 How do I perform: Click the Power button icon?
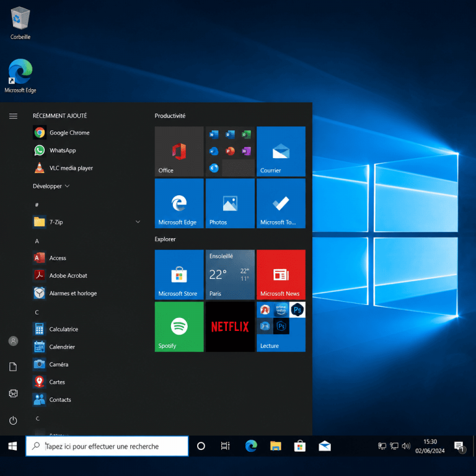coord(13,420)
